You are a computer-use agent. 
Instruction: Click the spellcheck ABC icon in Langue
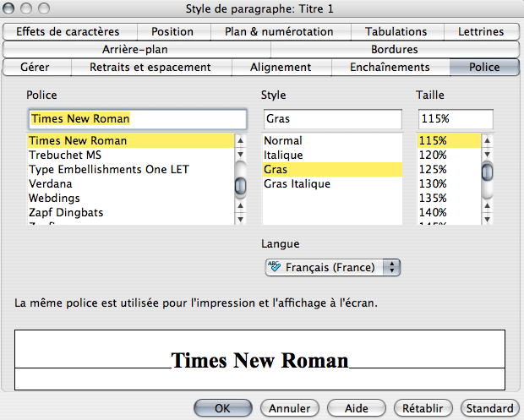274,266
